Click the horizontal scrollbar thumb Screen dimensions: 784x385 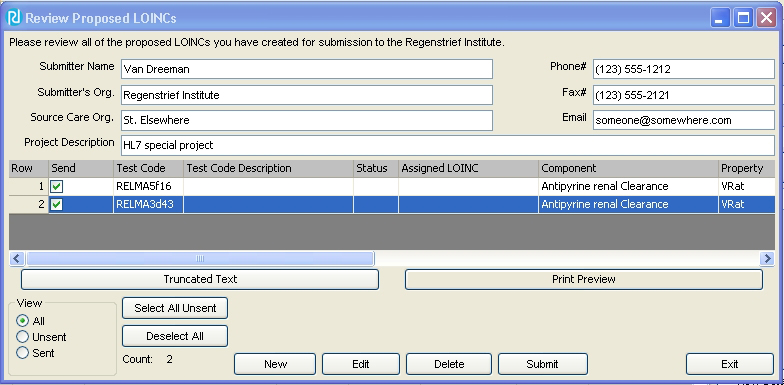[200, 258]
